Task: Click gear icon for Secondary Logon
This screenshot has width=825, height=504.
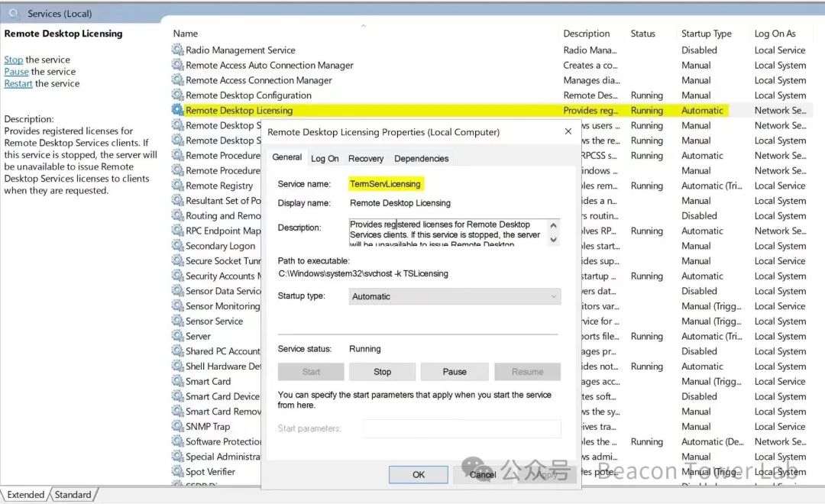Action: 177,245
